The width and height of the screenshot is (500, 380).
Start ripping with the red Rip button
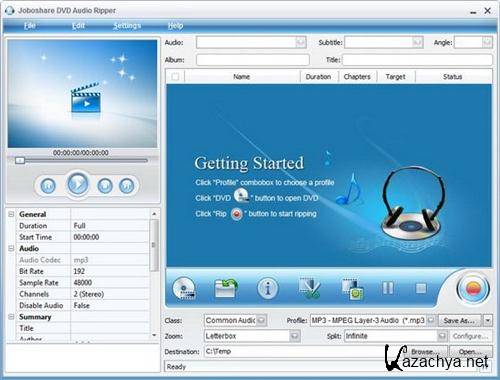[x=473, y=289]
